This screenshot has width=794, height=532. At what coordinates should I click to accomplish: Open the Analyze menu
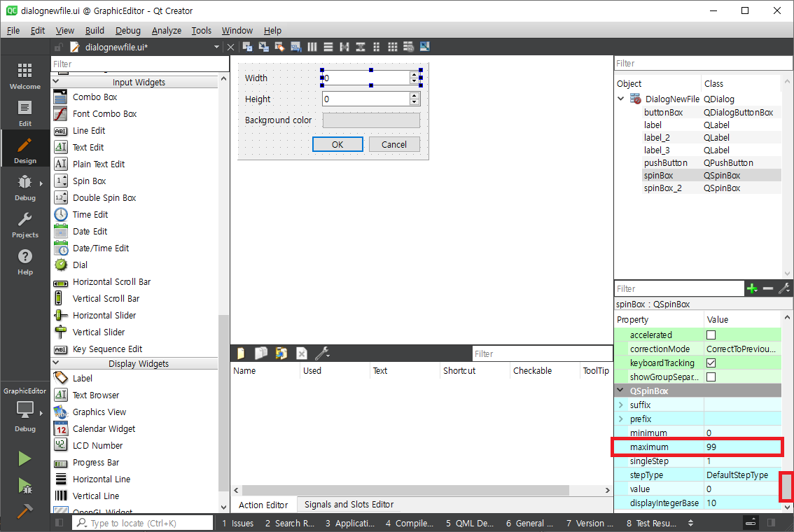[x=167, y=30]
